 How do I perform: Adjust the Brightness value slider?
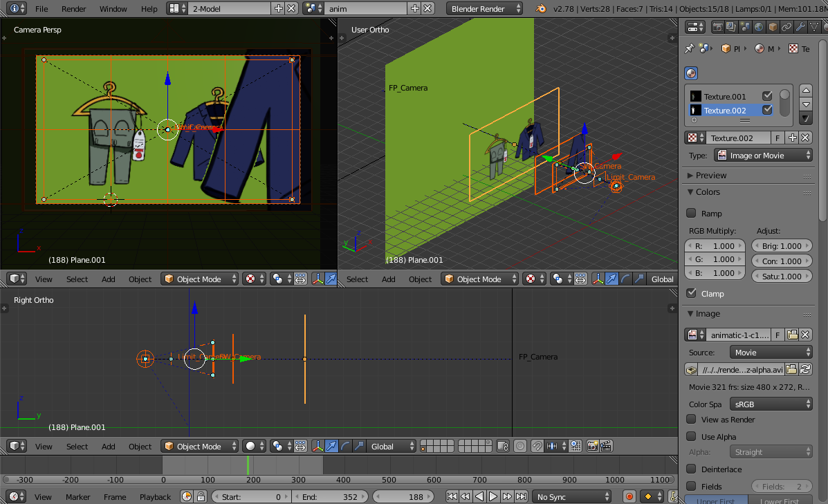pos(782,246)
